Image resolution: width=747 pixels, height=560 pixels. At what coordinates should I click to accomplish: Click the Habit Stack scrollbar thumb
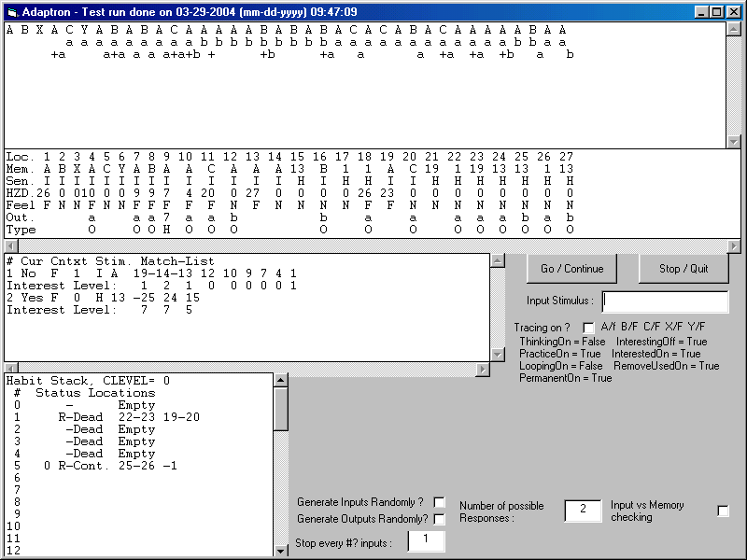click(281, 409)
